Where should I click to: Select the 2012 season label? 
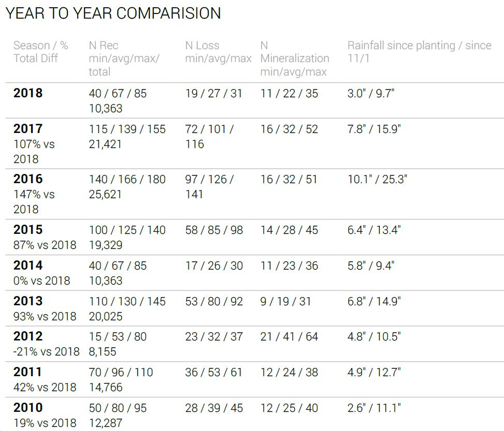(x=28, y=336)
